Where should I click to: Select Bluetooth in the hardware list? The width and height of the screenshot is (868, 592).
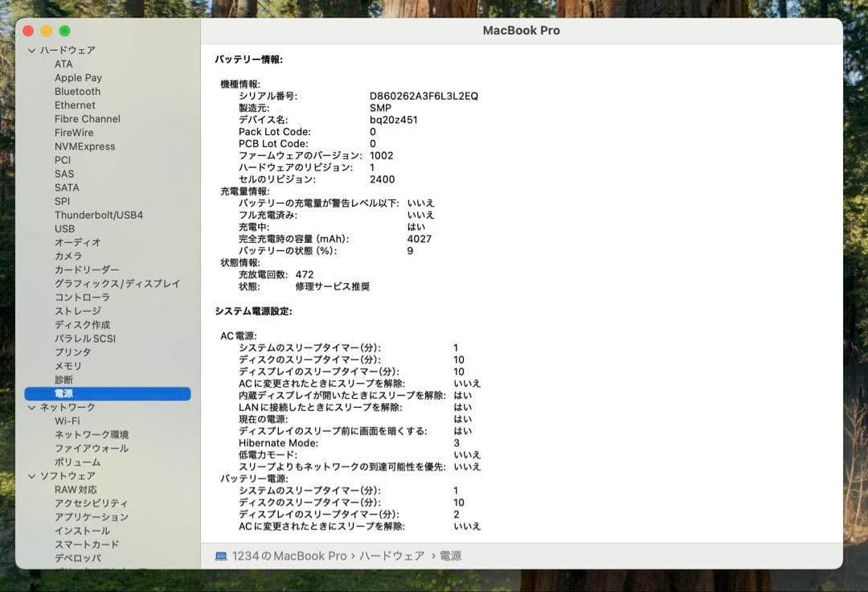pyautogui.click(x=77, y=91)
